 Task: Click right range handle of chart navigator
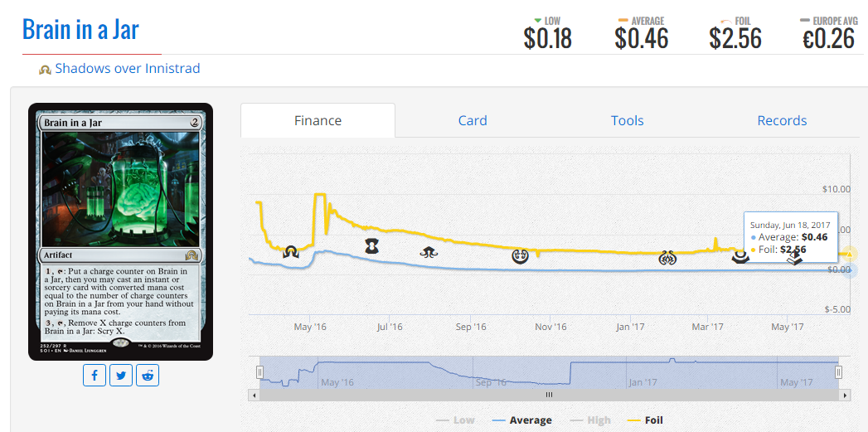coord(839,372)
